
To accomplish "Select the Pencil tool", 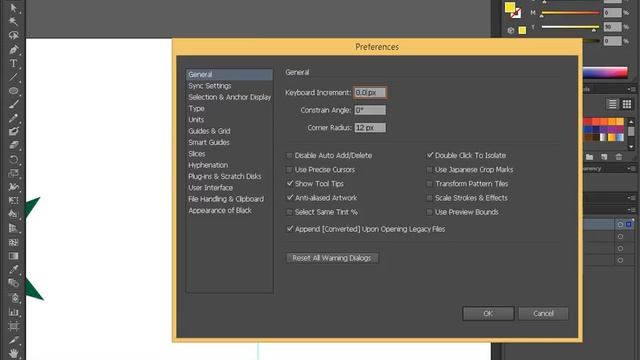I will pos(13,118).
